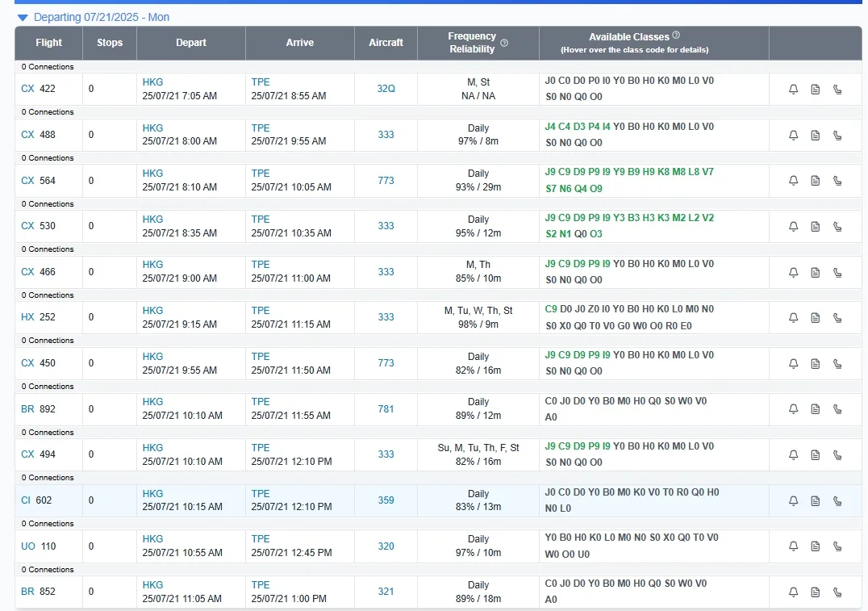Click the Frequency Reliability help icon
The height and width of the screenshot is (611, 868).
[504, 43]
